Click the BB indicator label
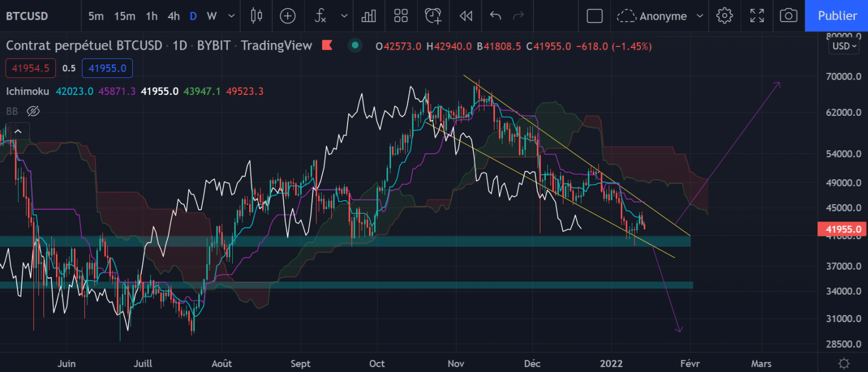868x372 pixels. pyautogui.click(x=11, y=111)
